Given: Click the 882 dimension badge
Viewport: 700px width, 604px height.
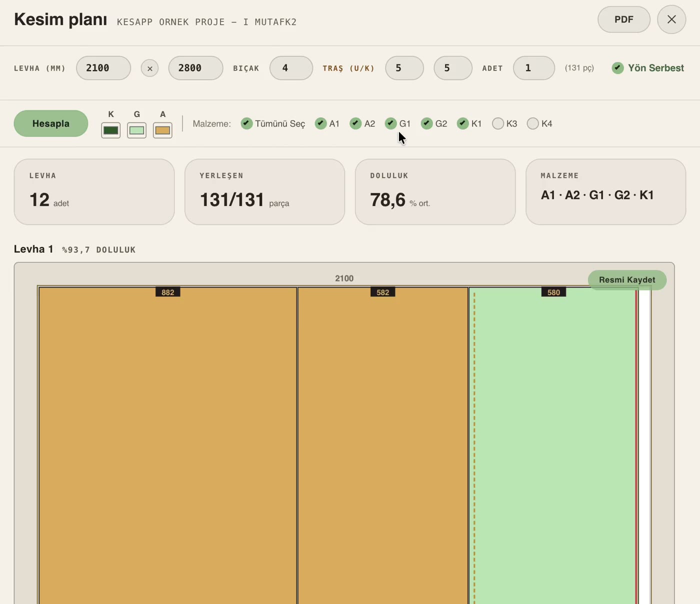Looking at the screenshot, I should [168, 292].
